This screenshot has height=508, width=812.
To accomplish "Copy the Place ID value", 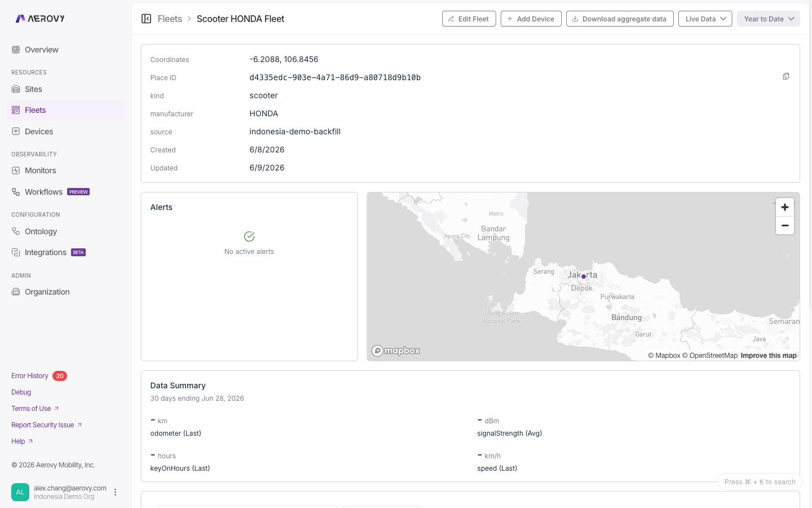I will (786, 76).
